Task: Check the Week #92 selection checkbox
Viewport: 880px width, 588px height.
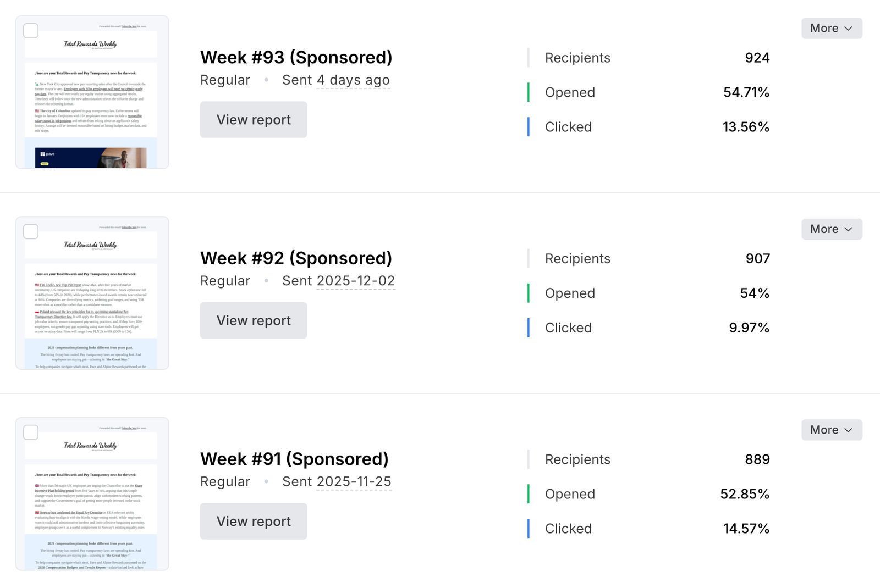Action: click(31, 231)
